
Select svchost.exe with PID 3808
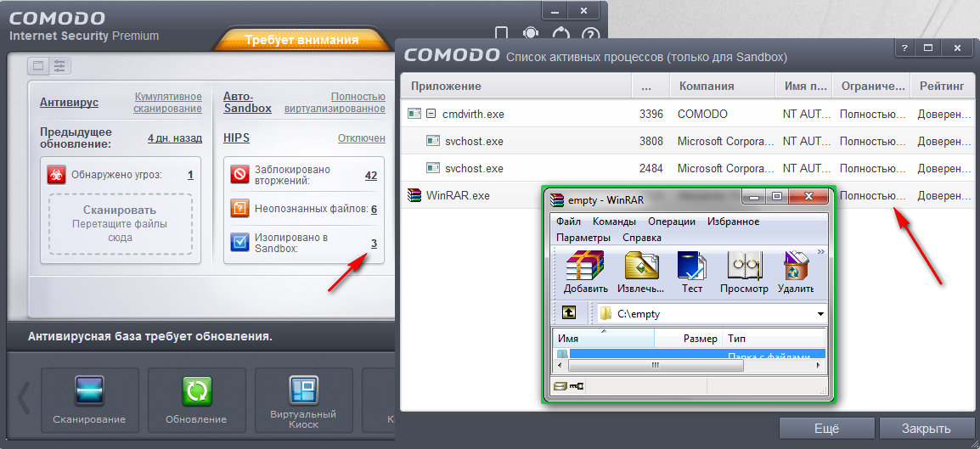(x=688, y=141)
